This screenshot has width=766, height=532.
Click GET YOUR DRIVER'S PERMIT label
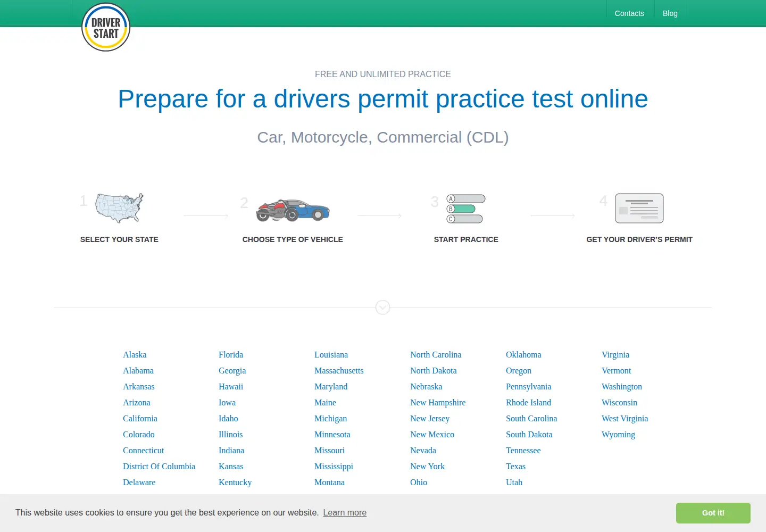[639, 239]
